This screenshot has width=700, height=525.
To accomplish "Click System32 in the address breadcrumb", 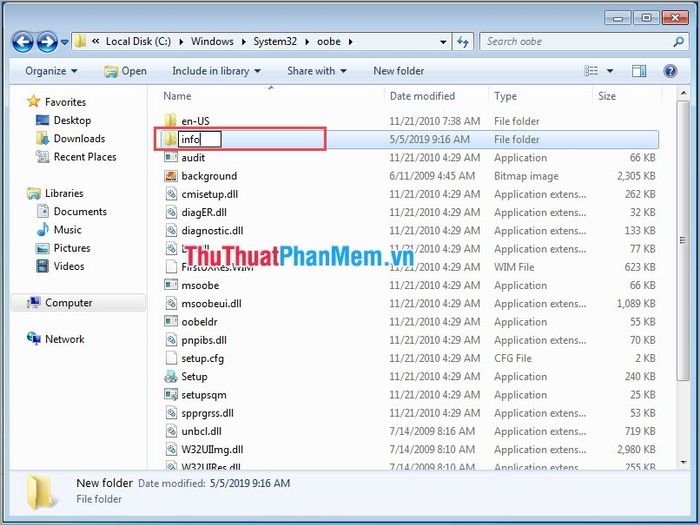I will tap(275, 42).
